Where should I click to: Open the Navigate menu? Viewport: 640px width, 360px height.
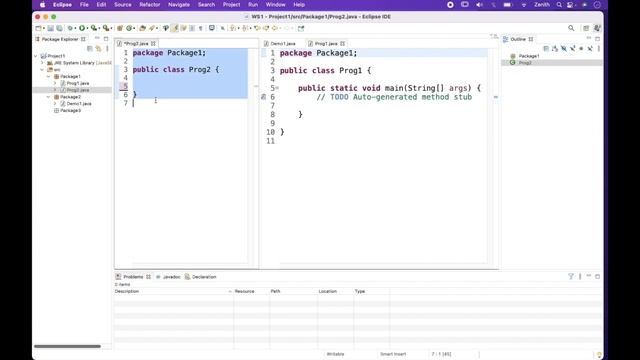tap(179, 4)
